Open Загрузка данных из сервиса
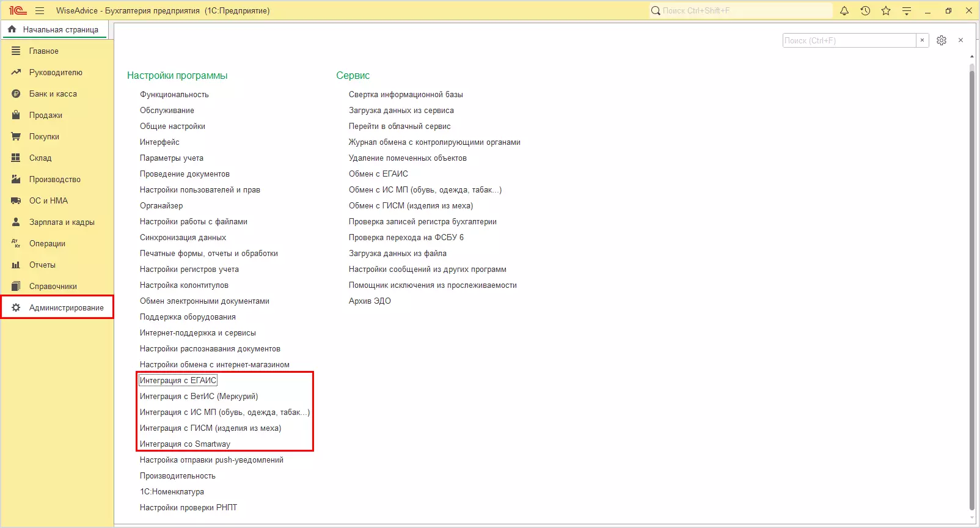 [x=401, y=111]
